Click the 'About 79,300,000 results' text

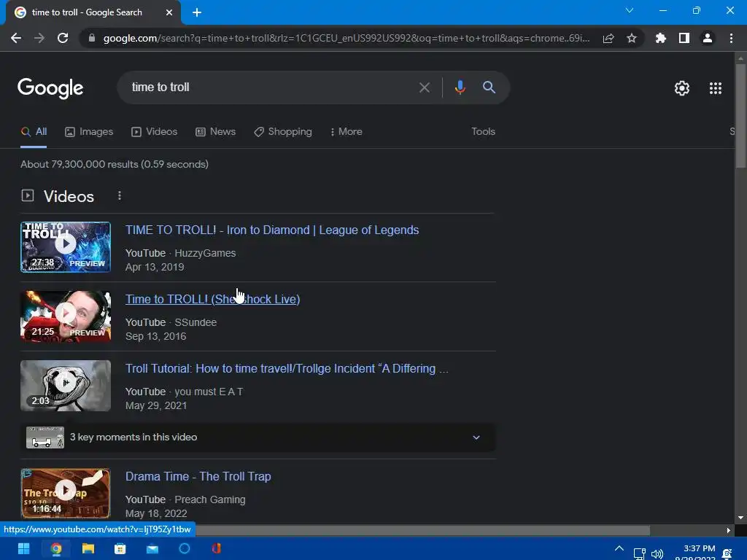(115, 164)
